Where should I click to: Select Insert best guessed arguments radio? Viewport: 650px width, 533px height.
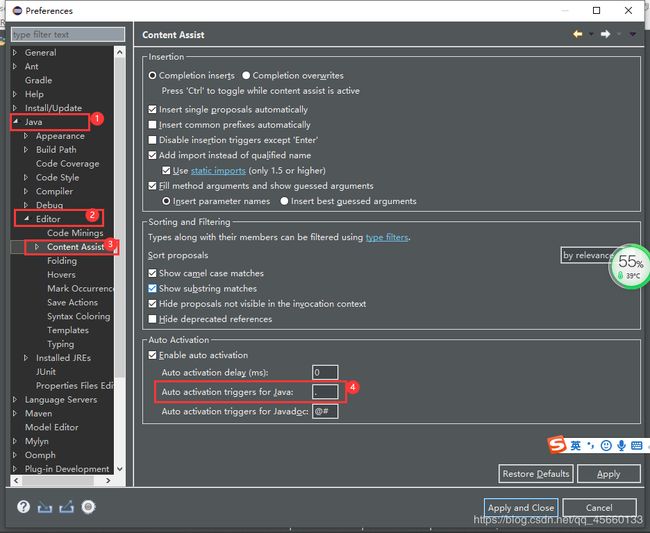click(284, 201)
